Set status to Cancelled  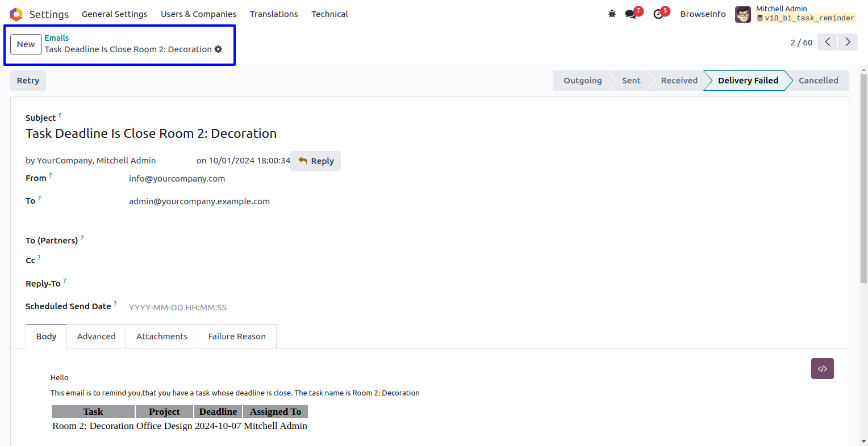(x=818, y=81)
